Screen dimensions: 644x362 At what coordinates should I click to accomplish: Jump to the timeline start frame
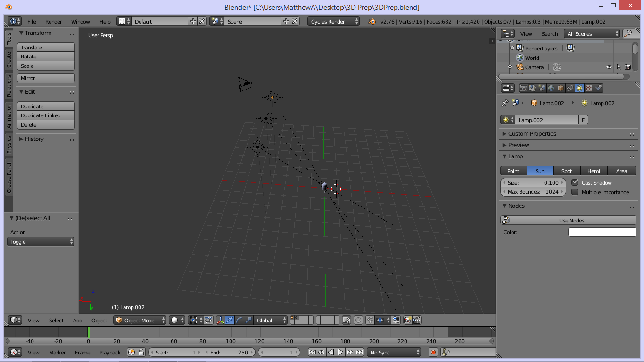(x=312, y=352)
